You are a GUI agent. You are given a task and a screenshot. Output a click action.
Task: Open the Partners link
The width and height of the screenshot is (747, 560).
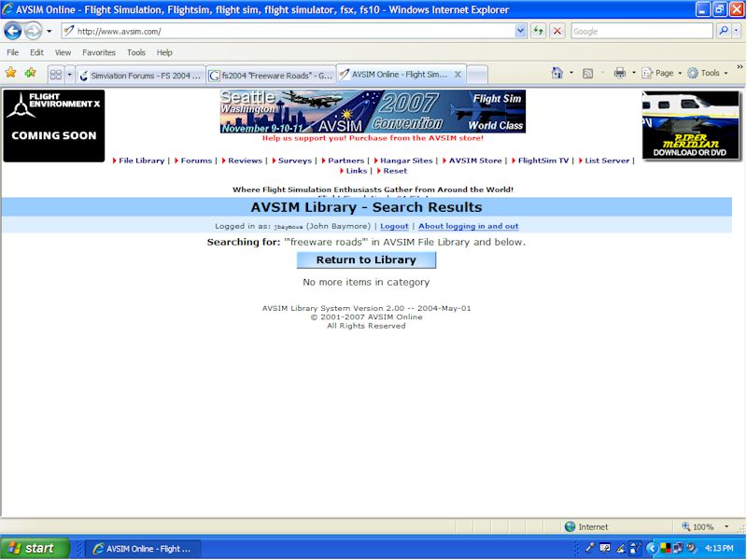tap(345, 161)
